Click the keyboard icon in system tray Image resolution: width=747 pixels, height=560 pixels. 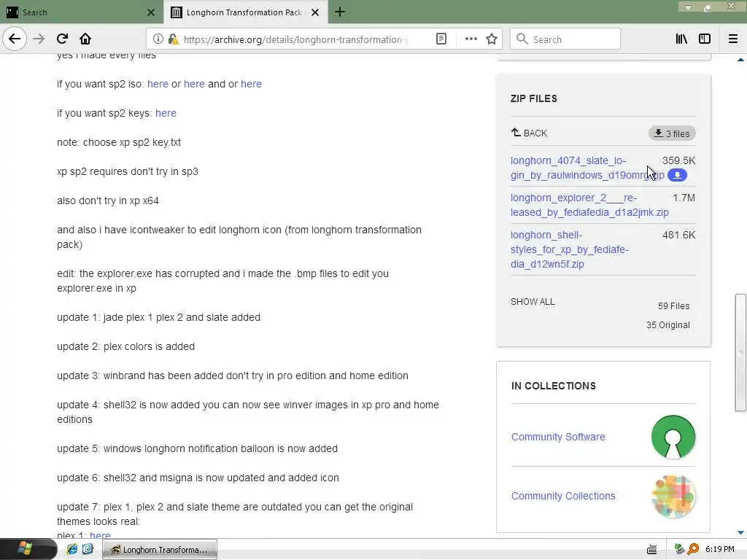(651, 550)
